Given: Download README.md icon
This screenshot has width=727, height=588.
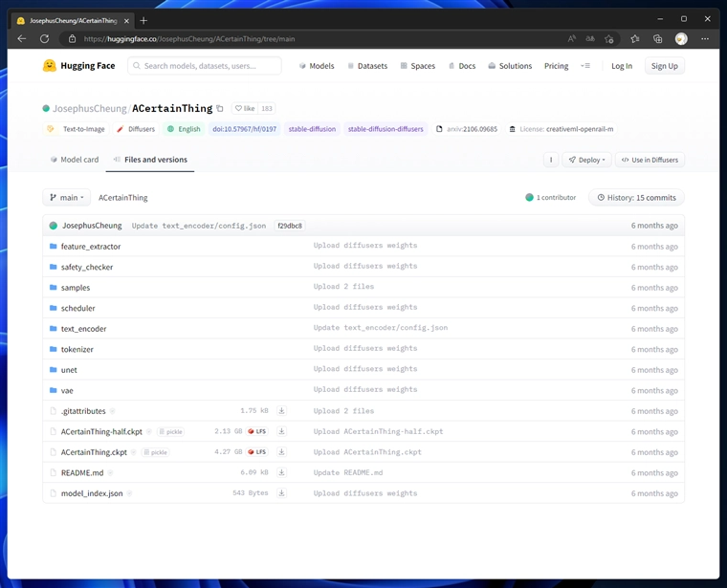Looking at the screenshot, I should (x=281, y=472).
